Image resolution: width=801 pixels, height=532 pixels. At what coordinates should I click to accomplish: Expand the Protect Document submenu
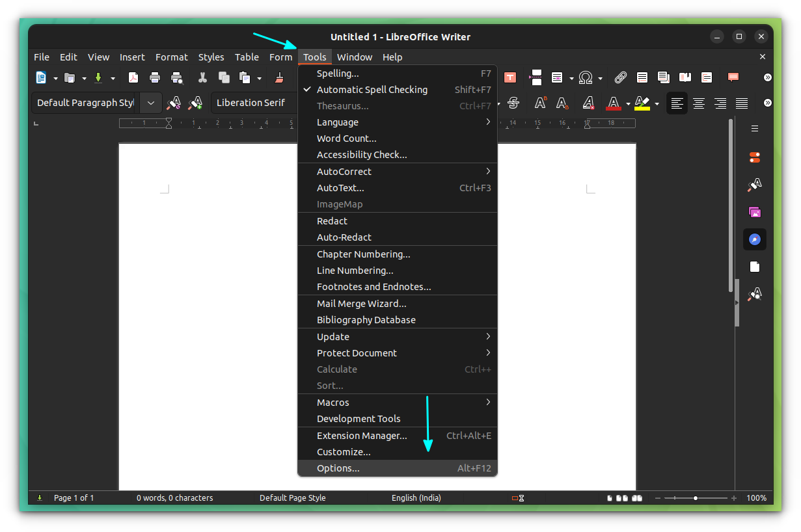(398, 353)
